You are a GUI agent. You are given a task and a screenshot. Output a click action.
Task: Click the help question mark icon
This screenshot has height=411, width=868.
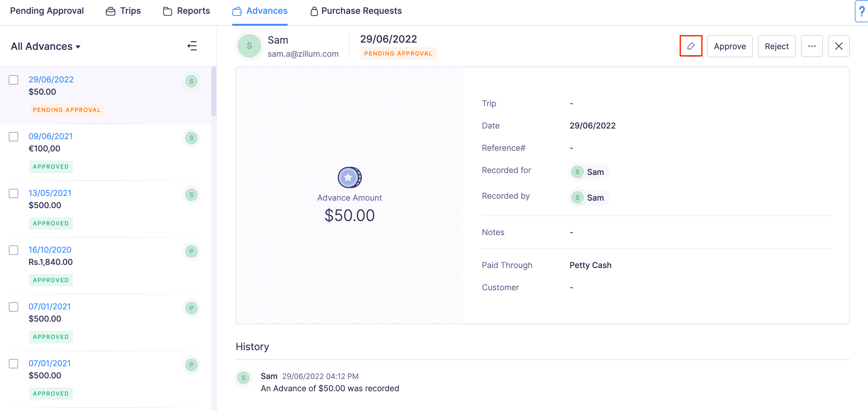click(862, 12)
